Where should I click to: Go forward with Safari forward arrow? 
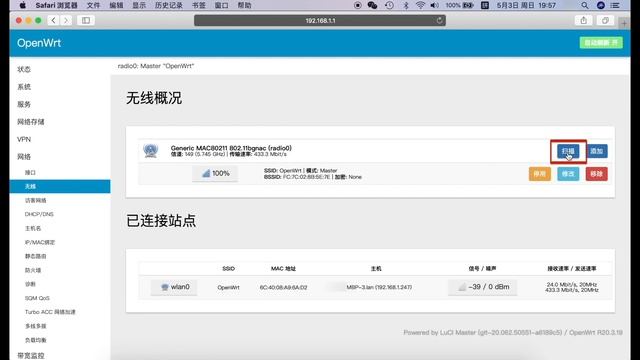pos(66,20)
